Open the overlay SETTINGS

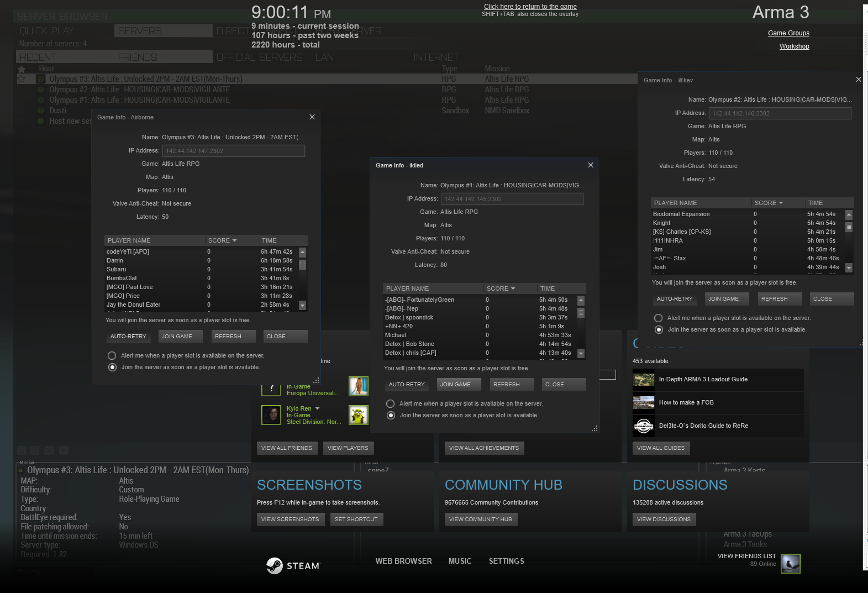[x=507, y=561]
